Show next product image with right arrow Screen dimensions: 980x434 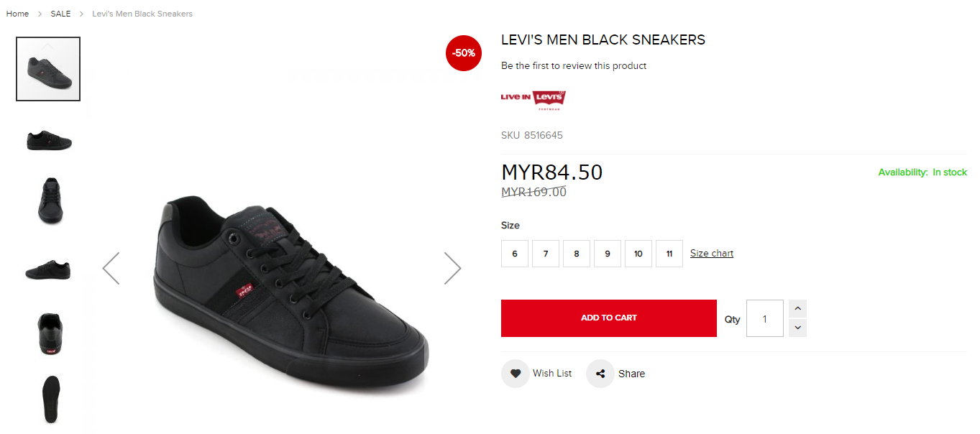[452, 268]
